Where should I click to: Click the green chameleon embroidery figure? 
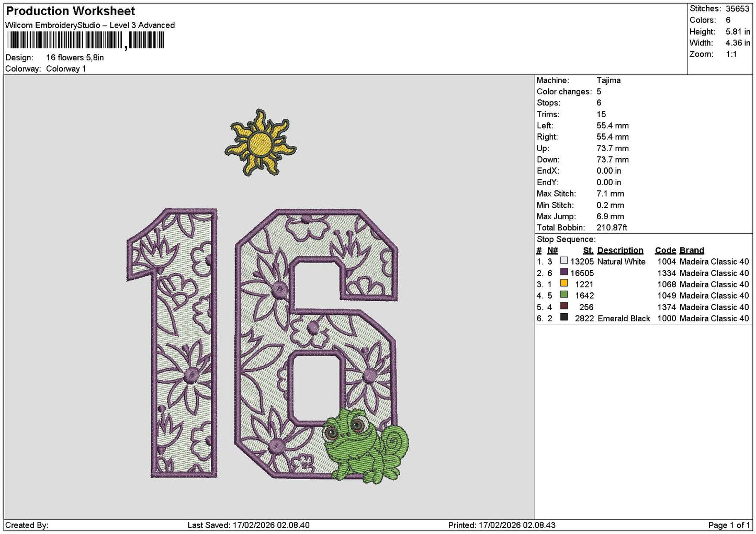click(x=365, y=446)
